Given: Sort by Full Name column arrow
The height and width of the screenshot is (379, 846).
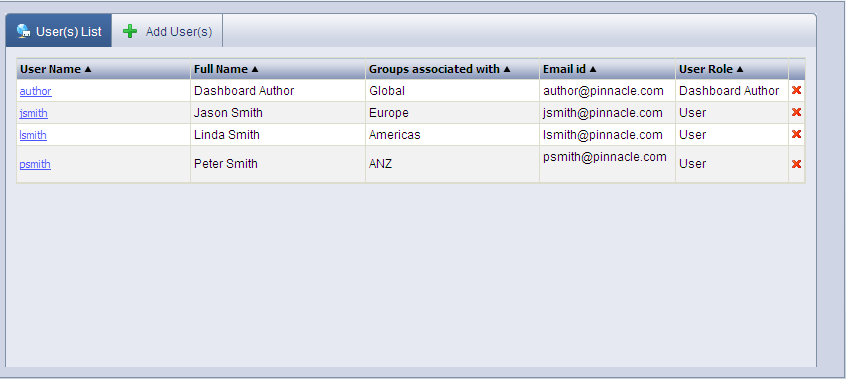Looking at the screenshot, I should click(x=255, y=69).
